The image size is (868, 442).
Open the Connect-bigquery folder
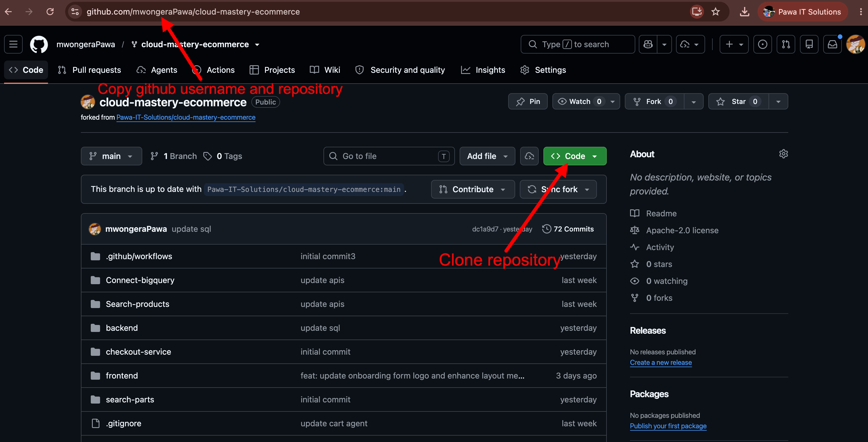pyautogui.click(x=140, y=280)
